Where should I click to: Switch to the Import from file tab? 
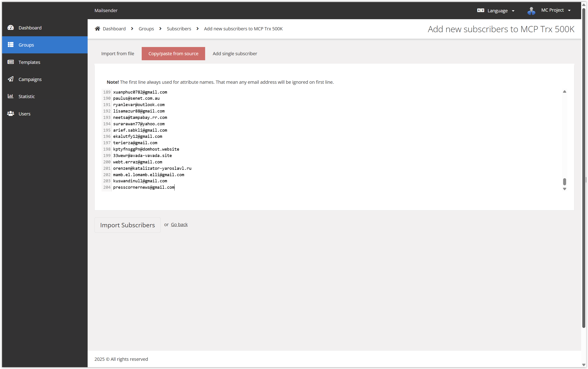click(118, 53)
